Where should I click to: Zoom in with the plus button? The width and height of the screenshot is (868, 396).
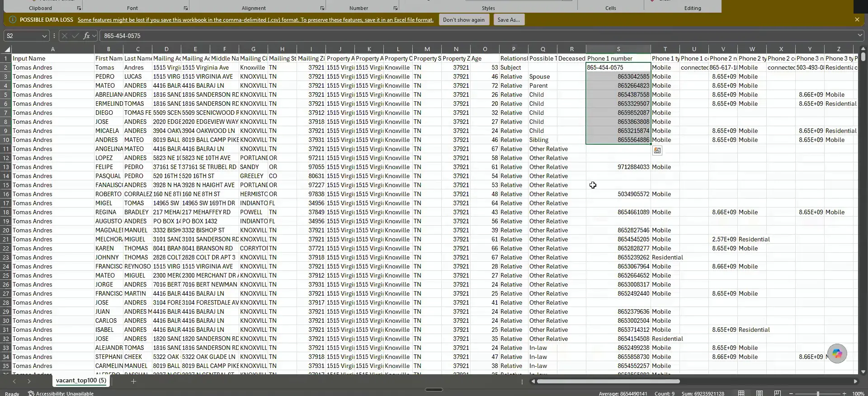click(x=844, y=394)
